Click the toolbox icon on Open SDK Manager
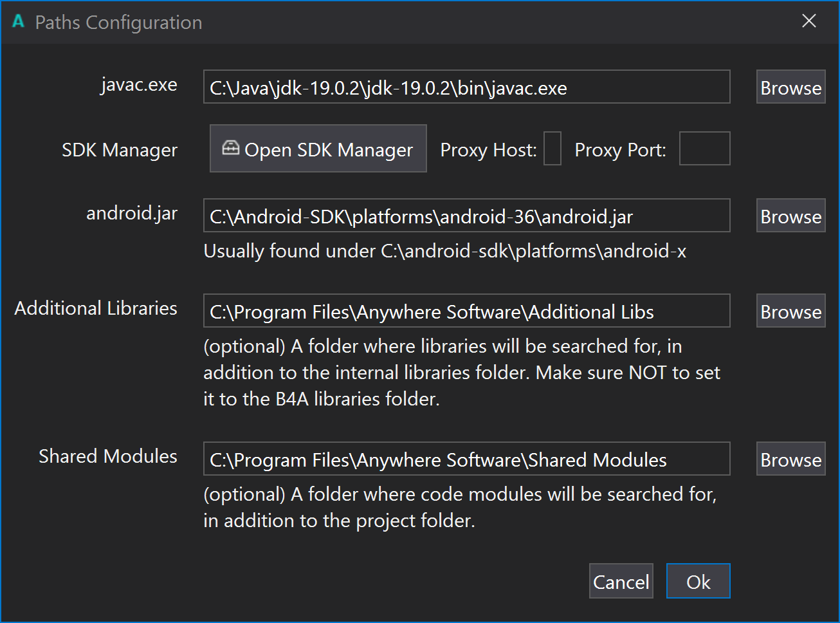Image resolution: width=840 pixels, height=623 pixels. coord(230,148)
